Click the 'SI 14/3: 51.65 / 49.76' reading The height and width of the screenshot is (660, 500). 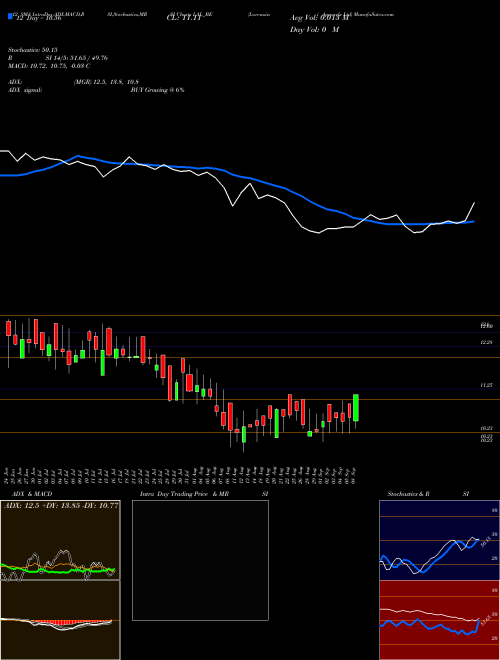pos(77,58)
